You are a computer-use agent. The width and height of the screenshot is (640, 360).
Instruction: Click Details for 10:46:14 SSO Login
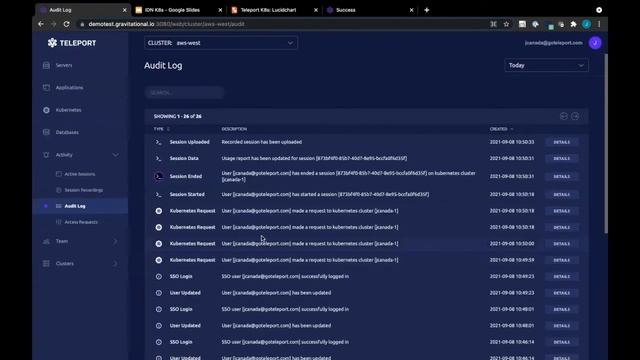[x=562, y=342]
